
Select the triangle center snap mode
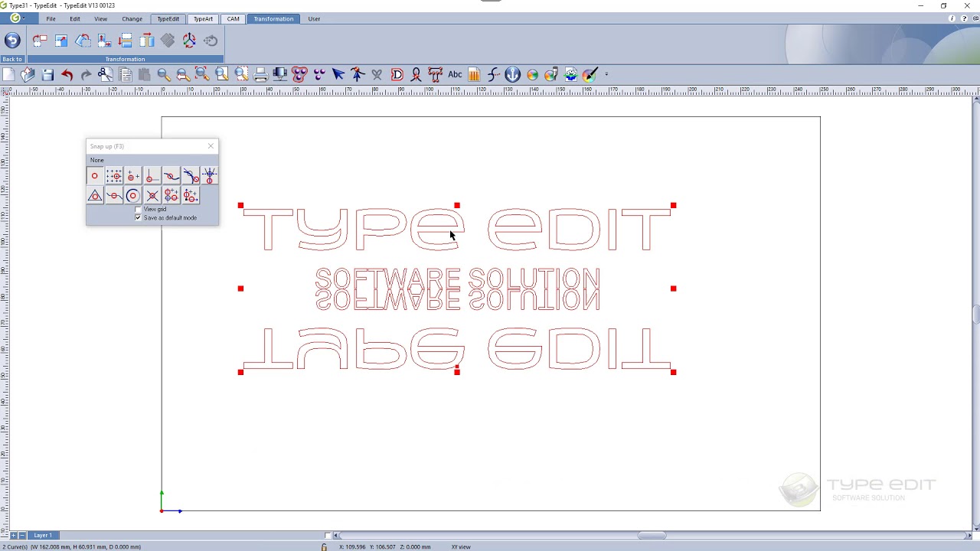click(x=95, y=196)
